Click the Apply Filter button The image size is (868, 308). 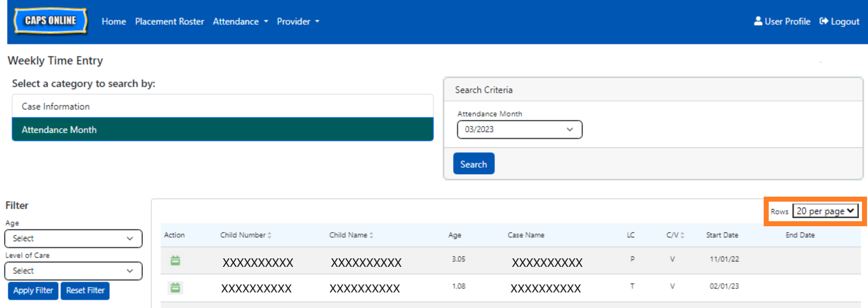[x=33, y=290]
